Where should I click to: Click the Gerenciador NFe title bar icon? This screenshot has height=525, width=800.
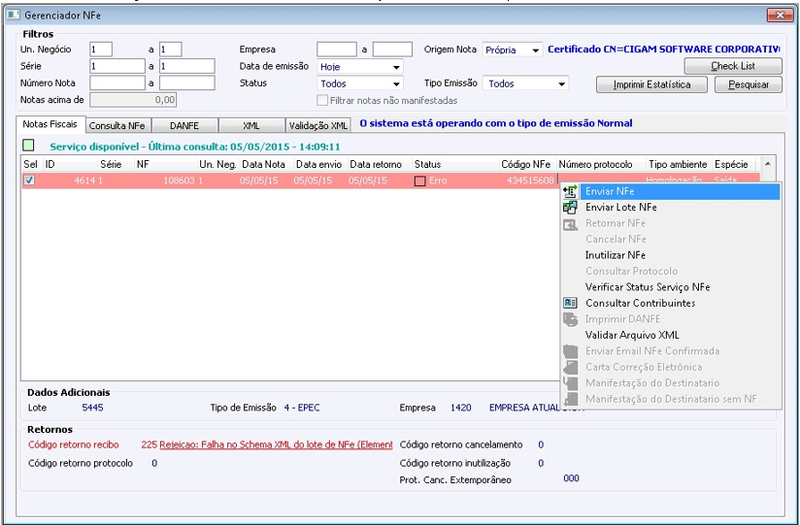[x=13, y=15]
